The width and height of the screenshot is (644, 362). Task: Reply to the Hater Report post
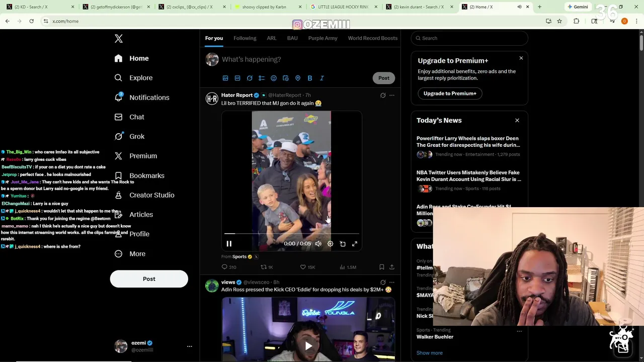click(228, 267)
